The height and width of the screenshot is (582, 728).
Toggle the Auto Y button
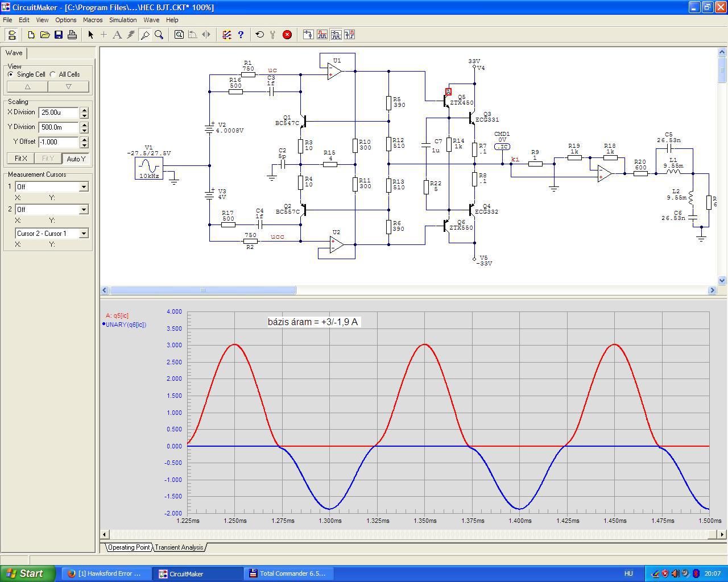click(76, 159)
